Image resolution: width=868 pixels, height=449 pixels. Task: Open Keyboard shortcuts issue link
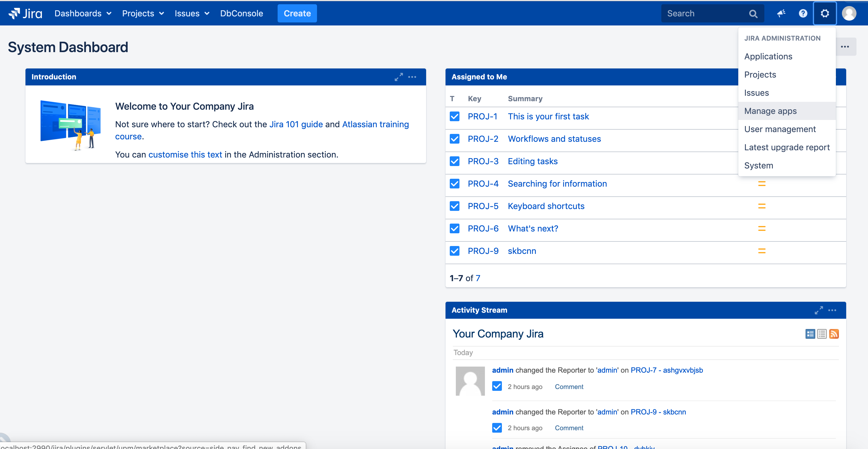[546, 206]
